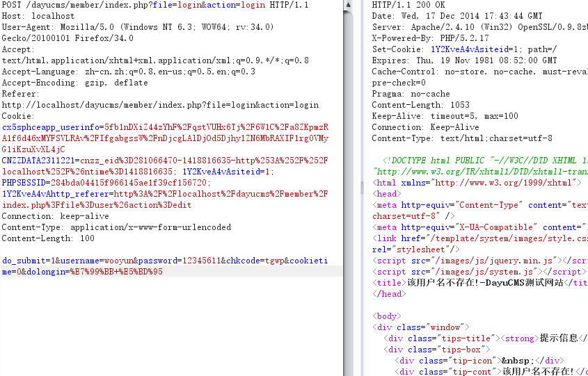
Task: Click the div class="window" line
Action: pyautogui.click(x=421, y=327)
